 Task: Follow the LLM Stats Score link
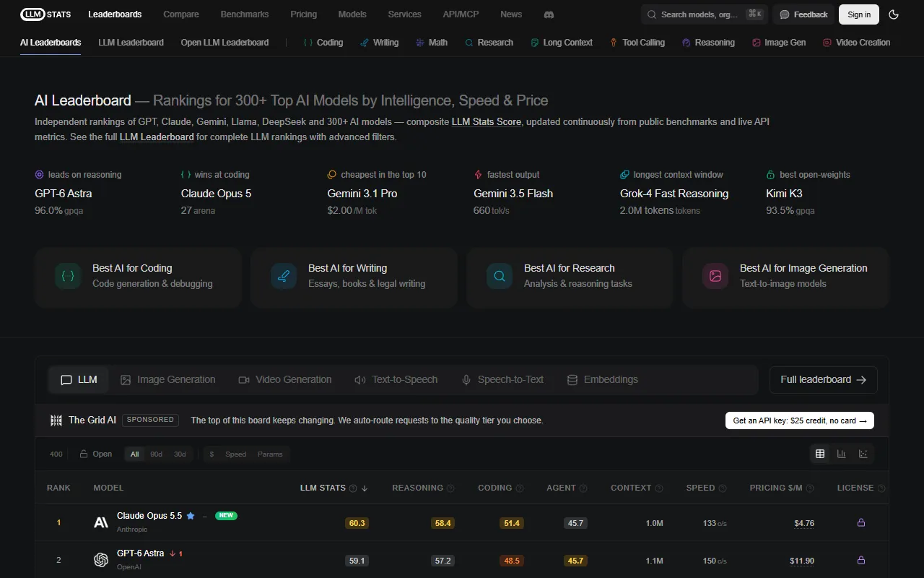tap(487, 121)
